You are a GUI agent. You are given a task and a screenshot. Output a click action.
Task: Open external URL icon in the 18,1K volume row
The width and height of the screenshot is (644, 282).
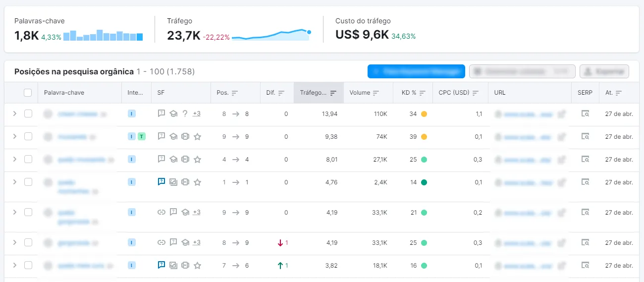561,266
